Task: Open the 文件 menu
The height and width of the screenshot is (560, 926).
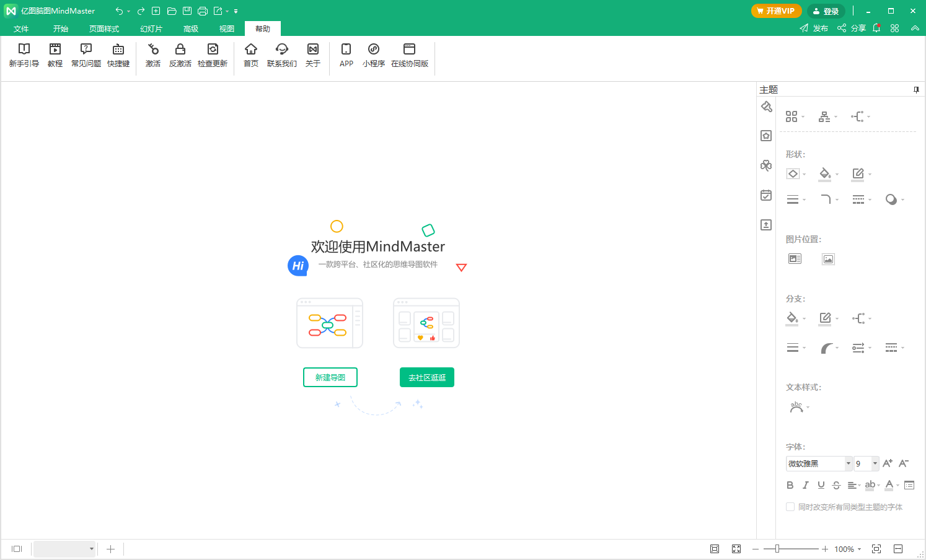Action: click(21, 29)
